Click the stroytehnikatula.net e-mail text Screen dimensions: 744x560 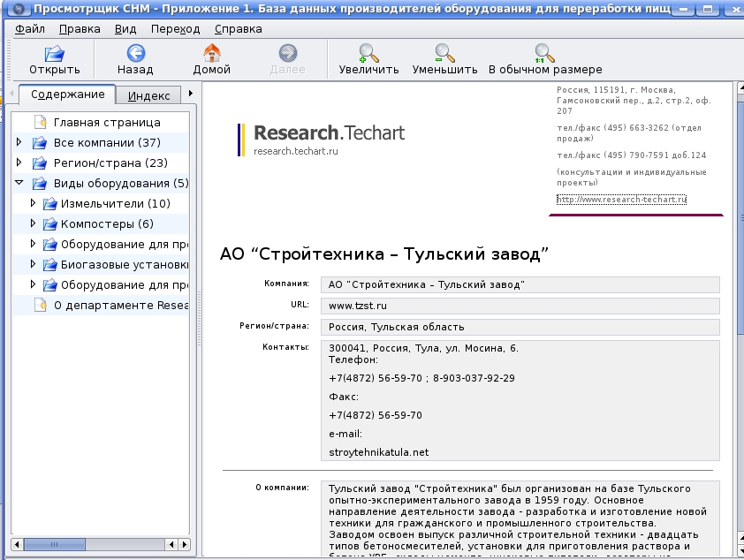pos(379,452)
